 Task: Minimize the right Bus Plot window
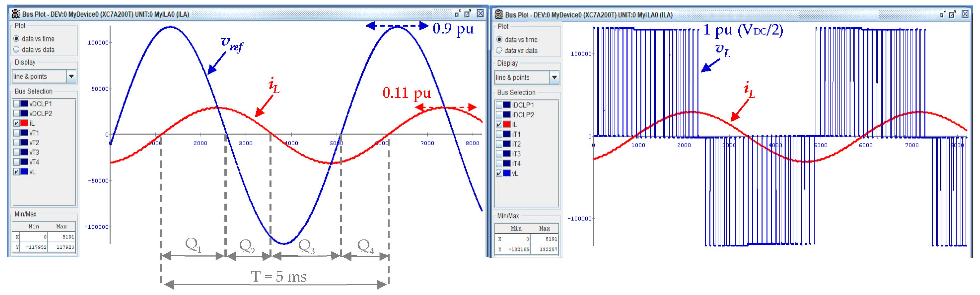tap(942, 14)
